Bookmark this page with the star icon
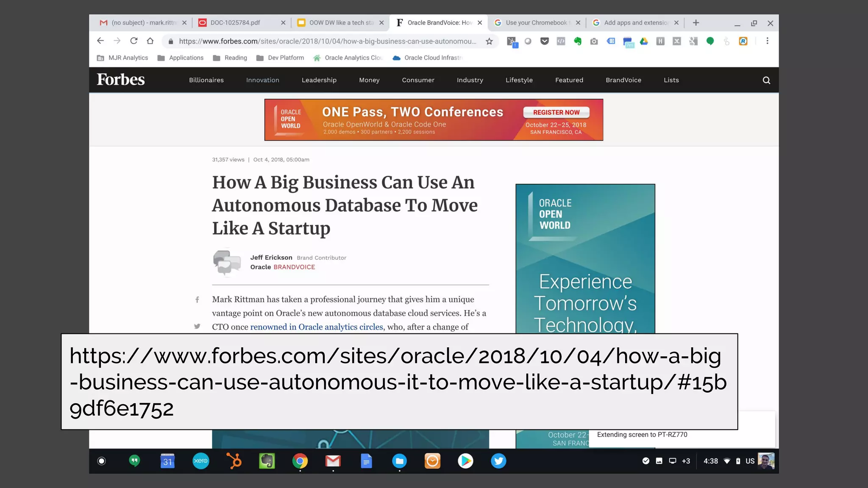868x488 pixels. click(489, 41)
